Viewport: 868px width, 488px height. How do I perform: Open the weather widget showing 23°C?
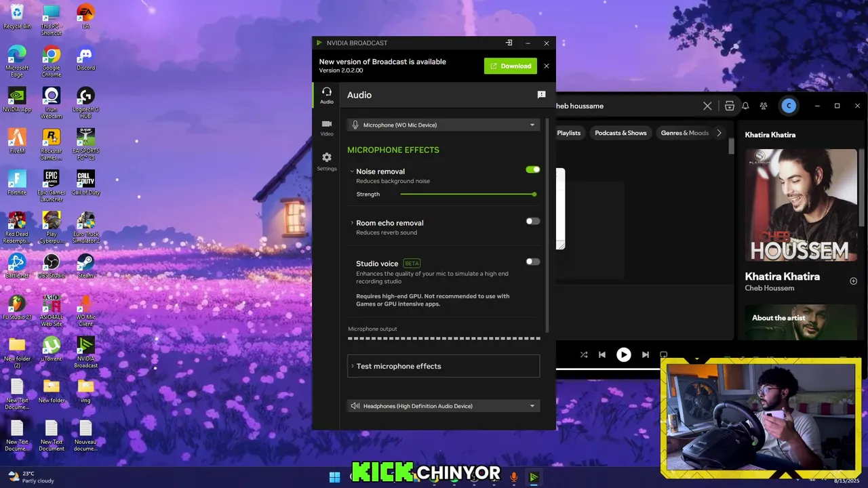31,477
